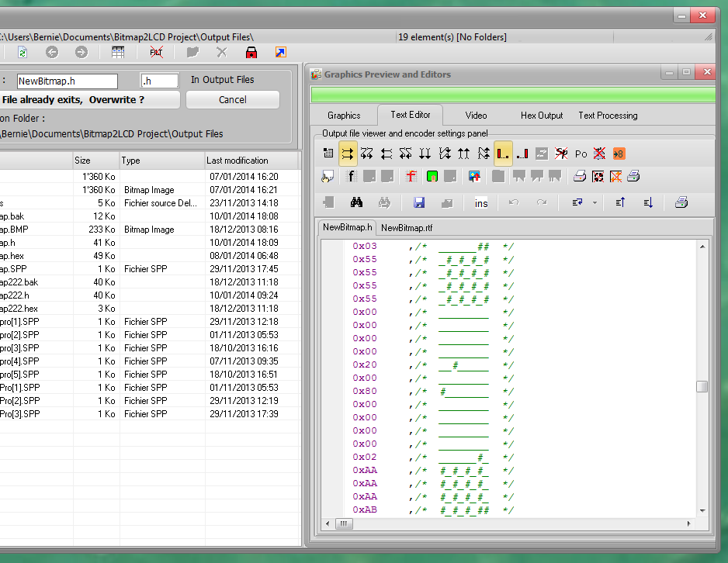Click the binoculars find icon
728x563 pixels.
click(x=357, y=203)
